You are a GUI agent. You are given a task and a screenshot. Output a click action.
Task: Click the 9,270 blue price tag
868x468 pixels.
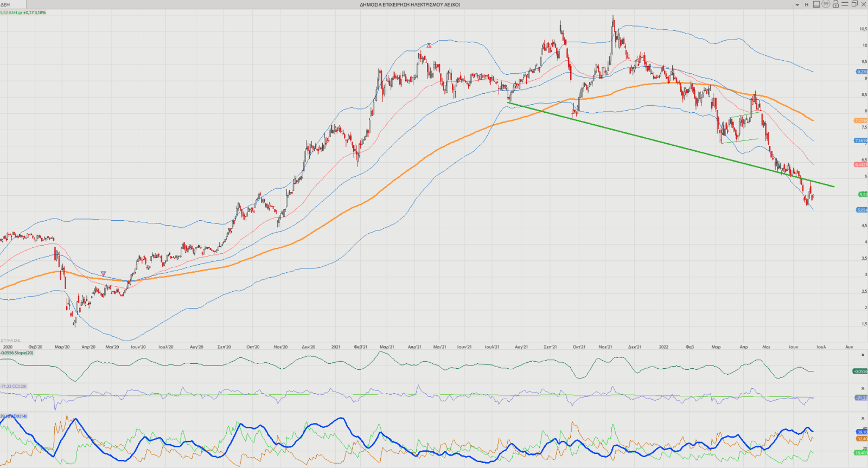point(862,72)
